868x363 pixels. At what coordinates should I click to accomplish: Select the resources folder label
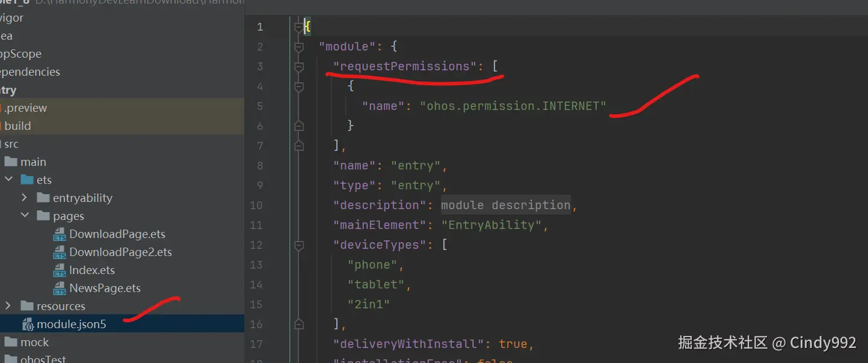(x=61, y=307)
